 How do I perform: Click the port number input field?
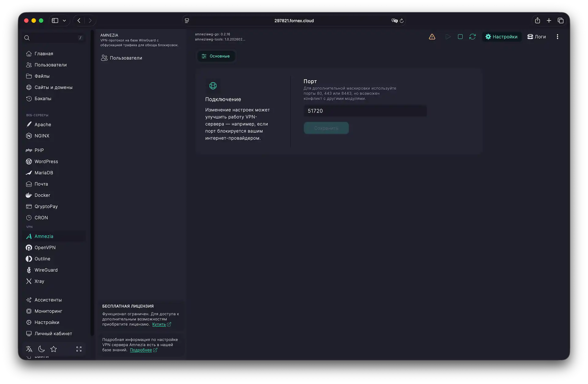(365, 111)
